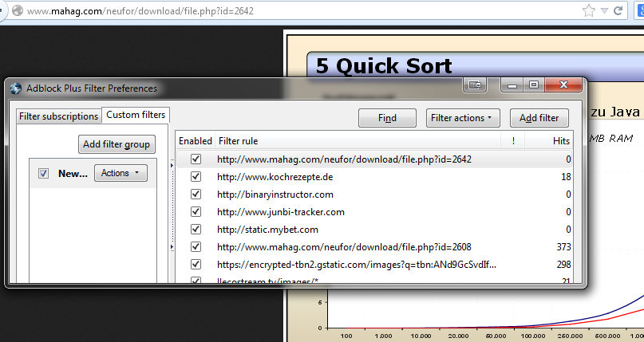Click the bookmark star in address bar
644x342 pixels.
coord(589,11)
